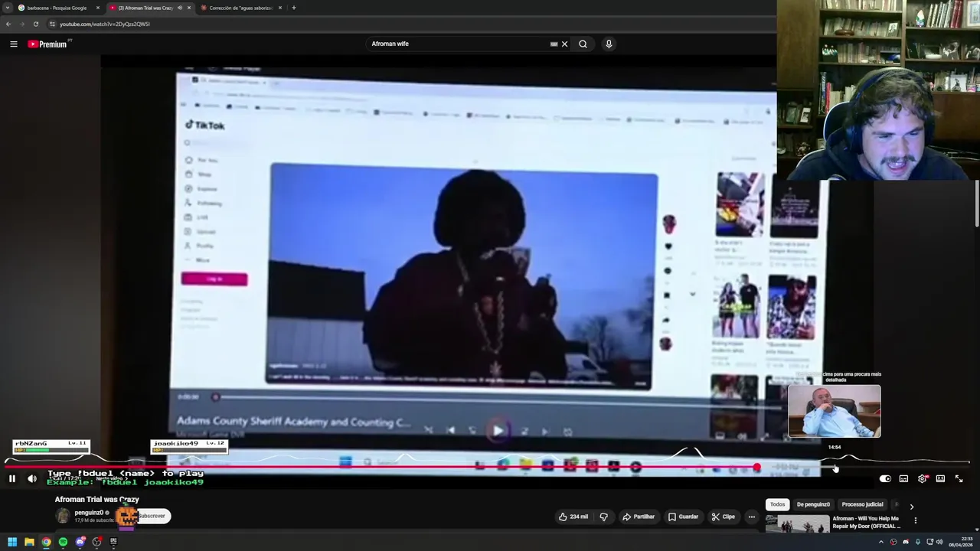Open Google Chrome from the taskbar
This screenshot has height=551, width=980.
tap(46, 542)
